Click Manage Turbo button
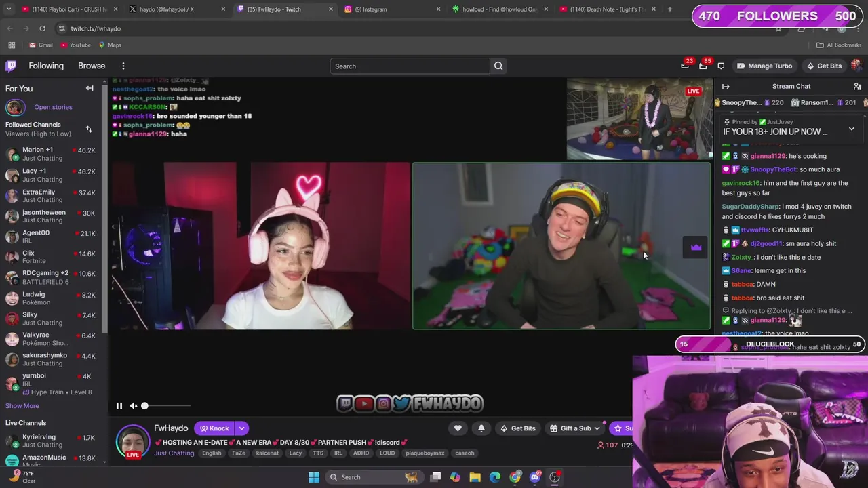Image resolution: width=868 pixels, height=488 pixels. [764, 66]
